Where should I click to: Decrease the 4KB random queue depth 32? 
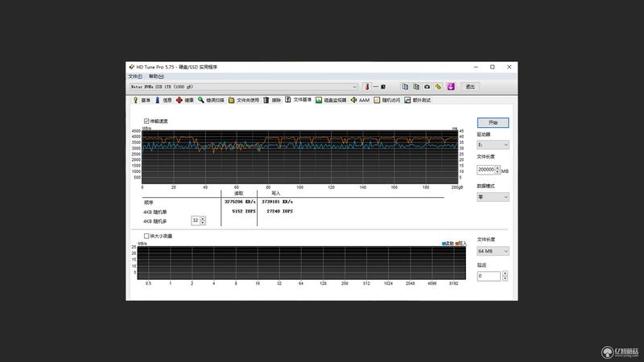click(x=203, y=224)
